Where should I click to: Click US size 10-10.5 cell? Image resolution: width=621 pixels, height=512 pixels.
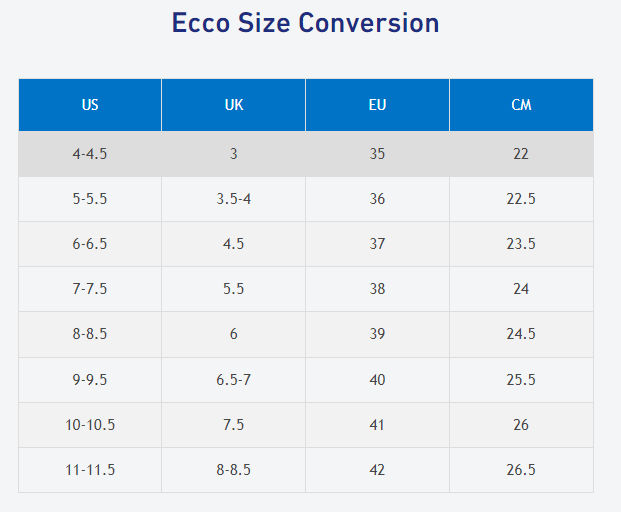coord(90,425)
